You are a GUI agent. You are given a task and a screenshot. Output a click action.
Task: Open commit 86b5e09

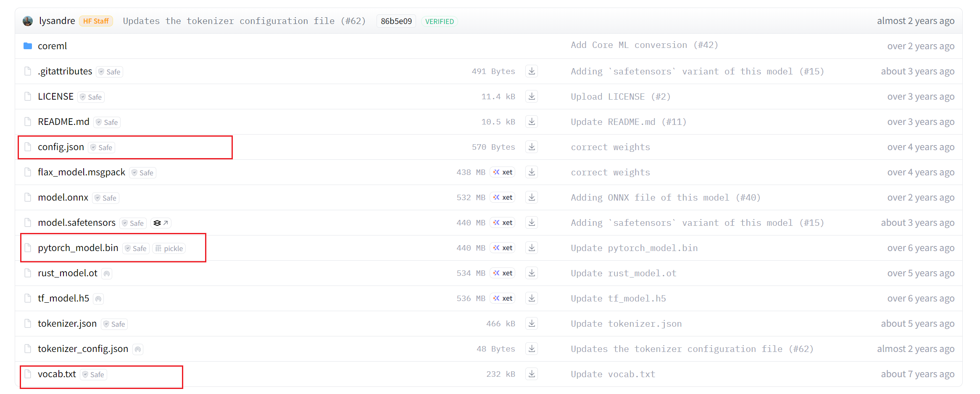[395, 21]
